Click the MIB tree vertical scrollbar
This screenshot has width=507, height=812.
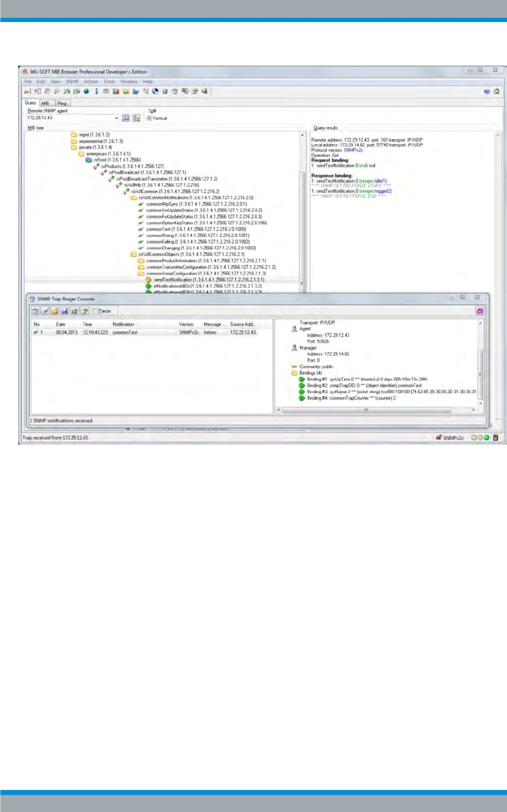pos(302,212)
